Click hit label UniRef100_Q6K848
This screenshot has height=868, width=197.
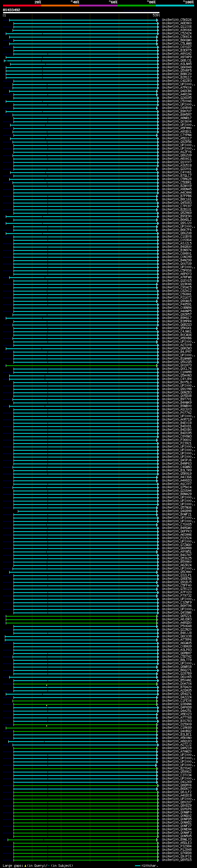tap(177, 67)
